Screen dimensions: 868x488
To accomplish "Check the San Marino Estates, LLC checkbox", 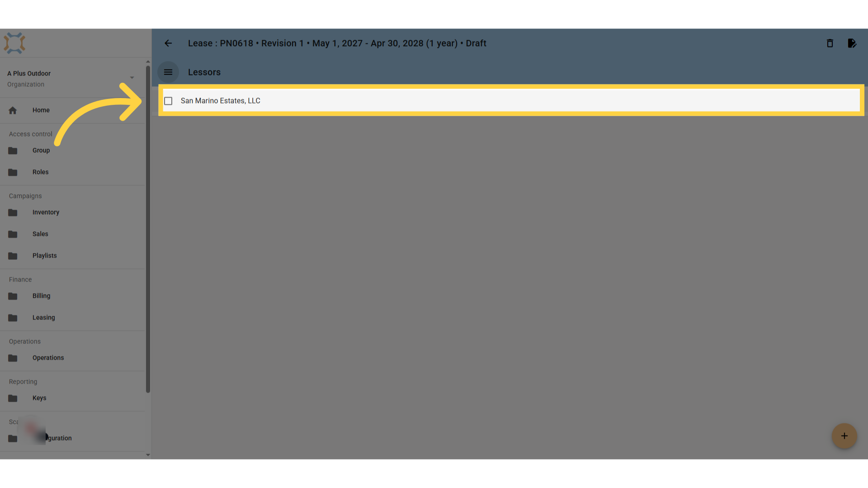I will pyautogui.click(x=168, y=101).
